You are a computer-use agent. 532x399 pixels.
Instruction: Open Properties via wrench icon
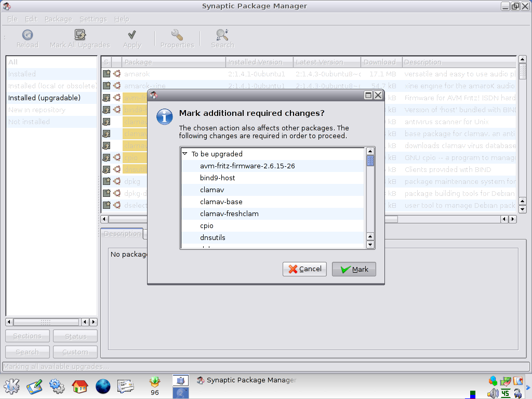click(x=177, y=35)
